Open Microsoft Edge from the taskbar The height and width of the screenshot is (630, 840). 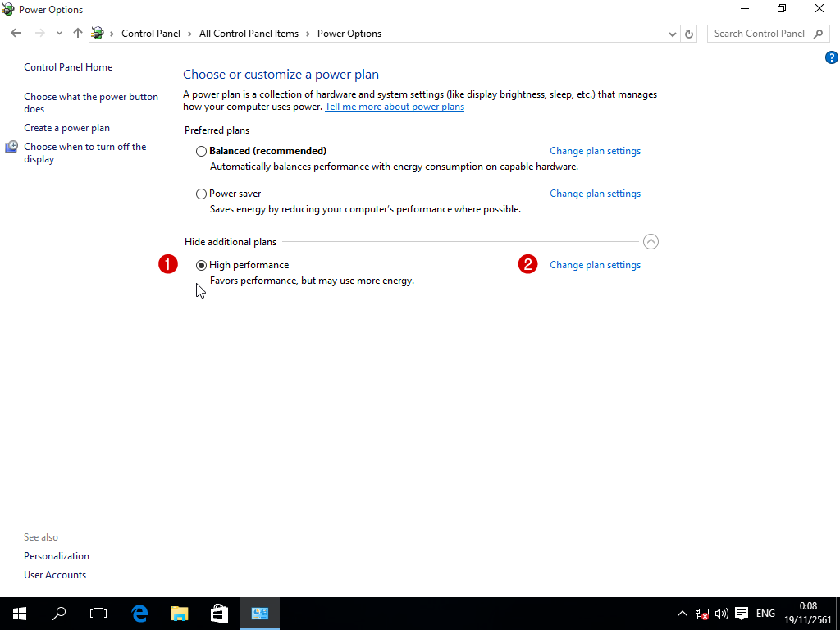click(139, 613)
